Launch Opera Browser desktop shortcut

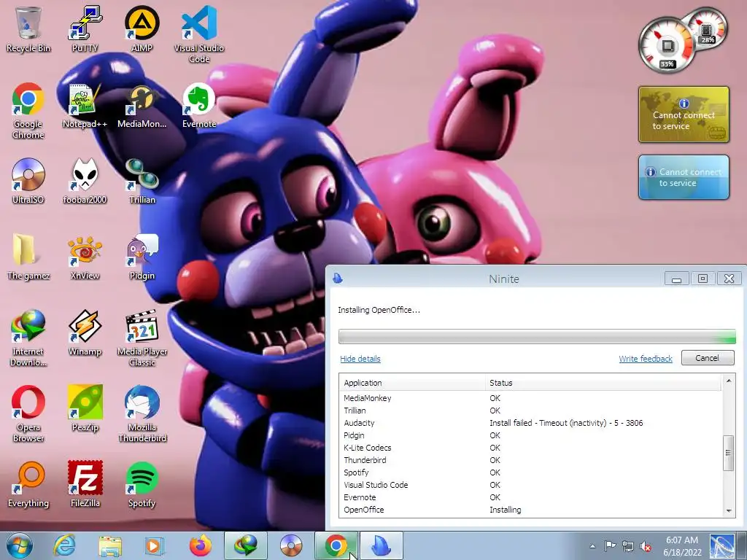28,414
